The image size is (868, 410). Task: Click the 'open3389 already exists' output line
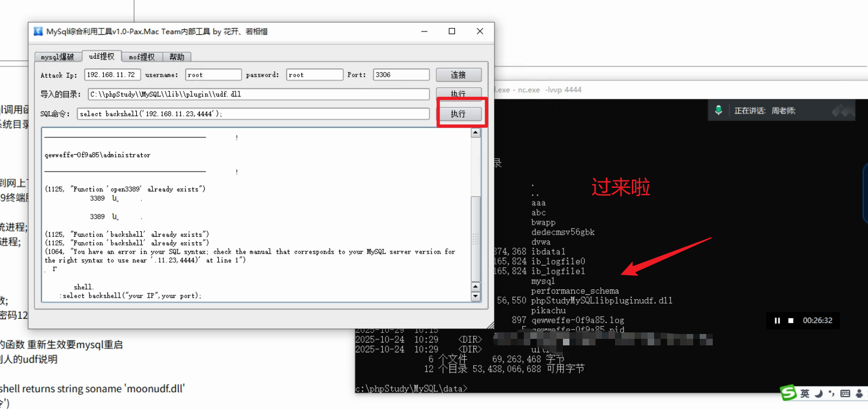[x=125, y=190]
